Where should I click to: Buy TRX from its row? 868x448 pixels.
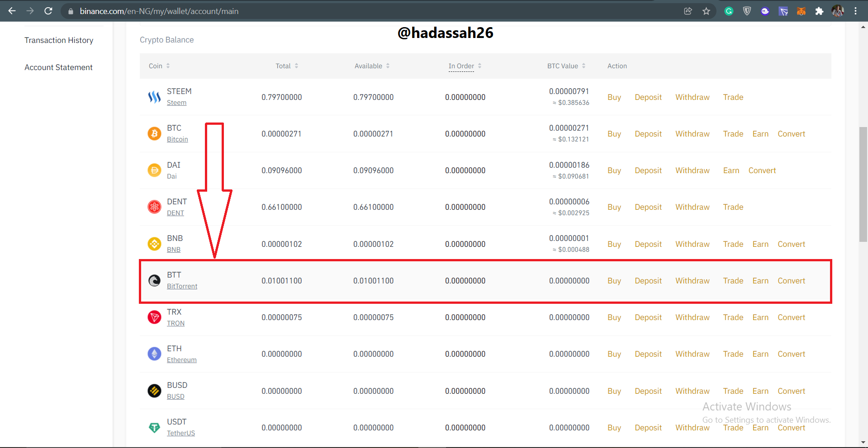tap(614, 317)
